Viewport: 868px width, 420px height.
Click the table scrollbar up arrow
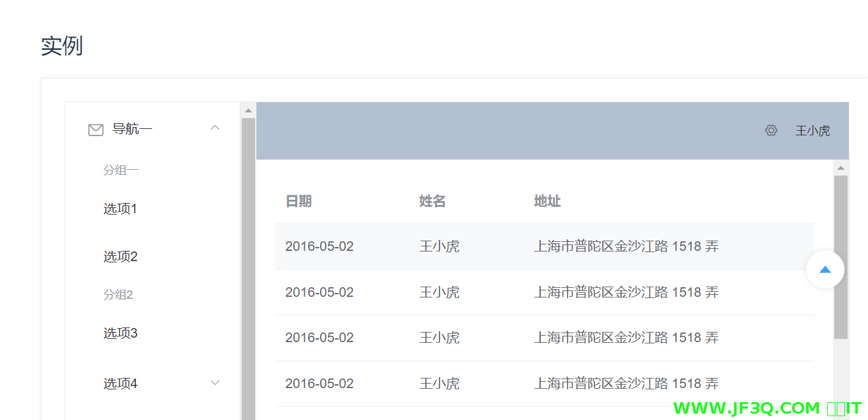841,168
